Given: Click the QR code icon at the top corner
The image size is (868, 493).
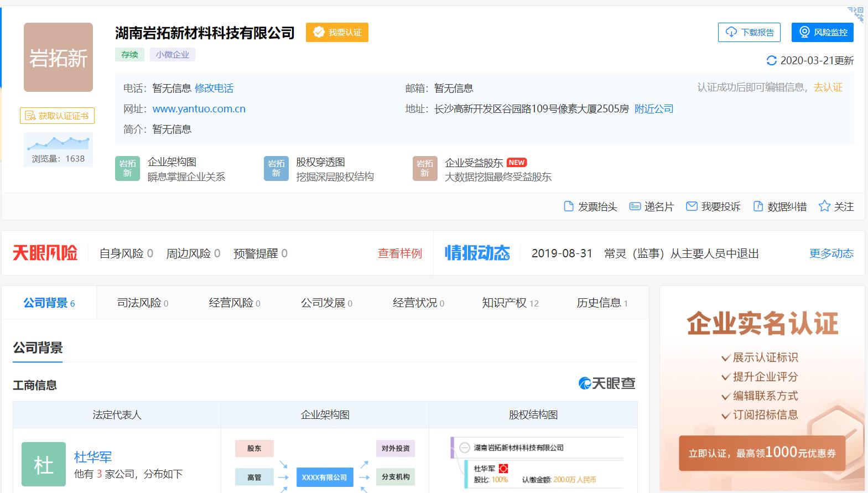Looking at the screenshot, I should [x=856, y=14].
